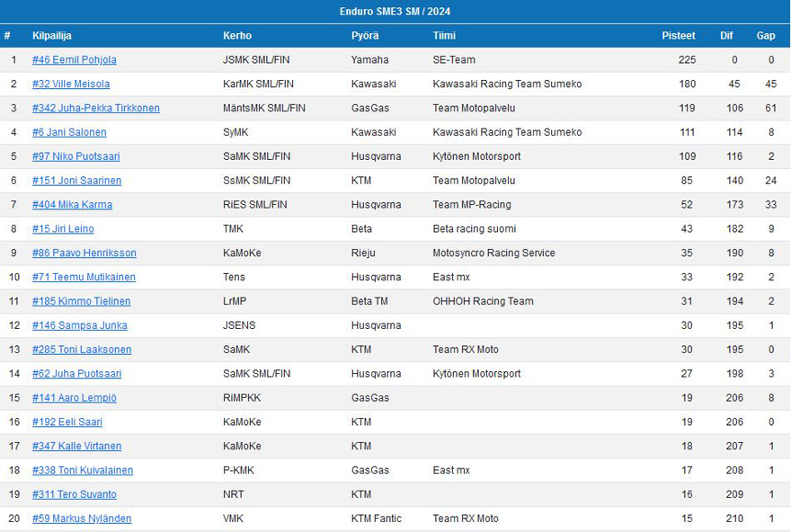
Task: Open rider link #146 Sampsa Junka
Action: (80, 325)
